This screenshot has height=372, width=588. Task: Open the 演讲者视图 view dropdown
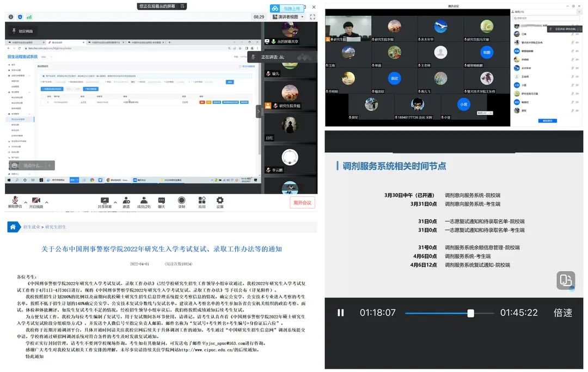(288, 17)
